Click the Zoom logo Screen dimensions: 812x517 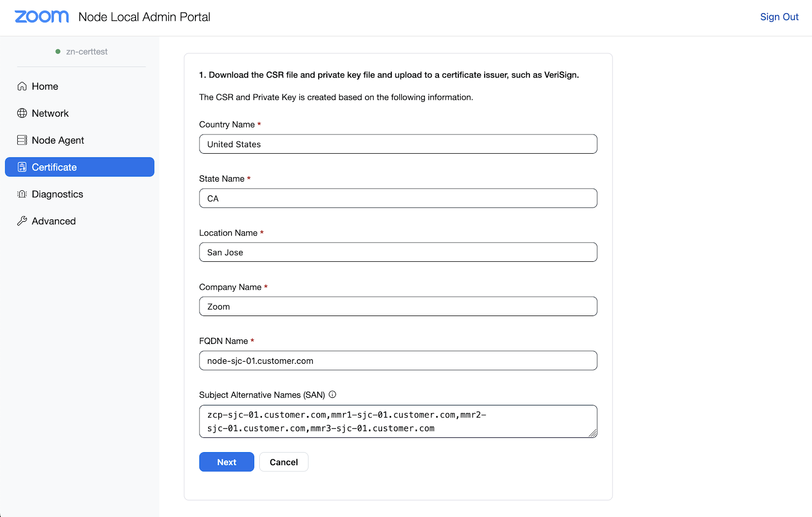point(42,17)
